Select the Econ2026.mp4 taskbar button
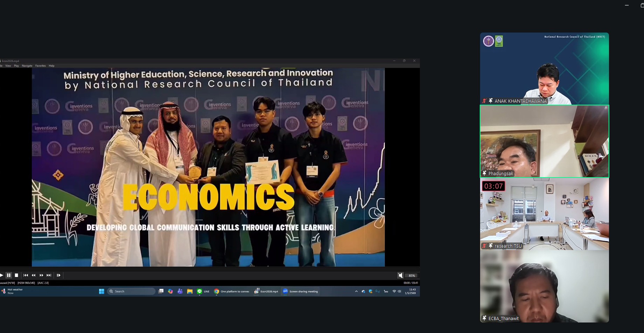 pyautogui.click(x=266, y=291)
